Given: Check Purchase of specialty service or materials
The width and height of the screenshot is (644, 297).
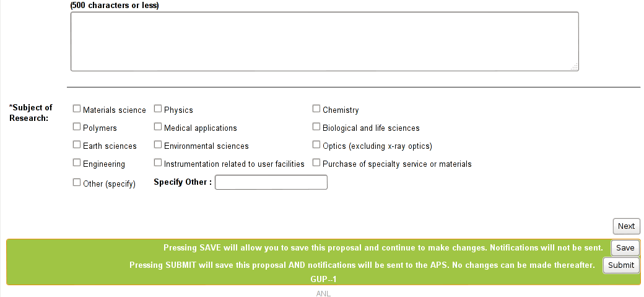Looking at the screenshot, I should (316, 163).
